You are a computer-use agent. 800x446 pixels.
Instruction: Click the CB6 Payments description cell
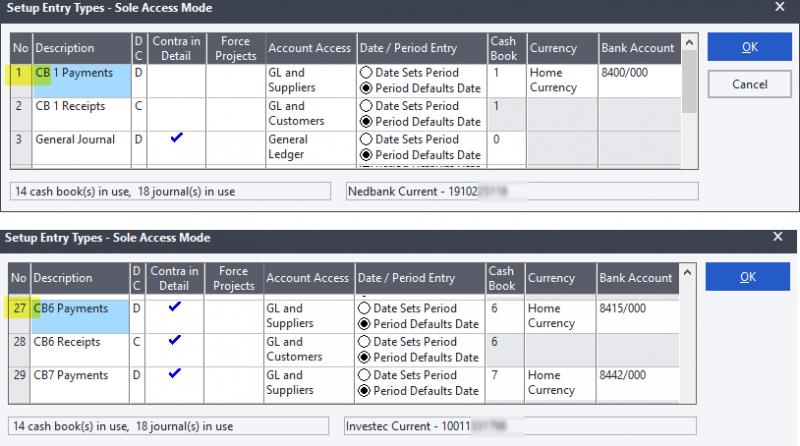[x=80, y=310]
